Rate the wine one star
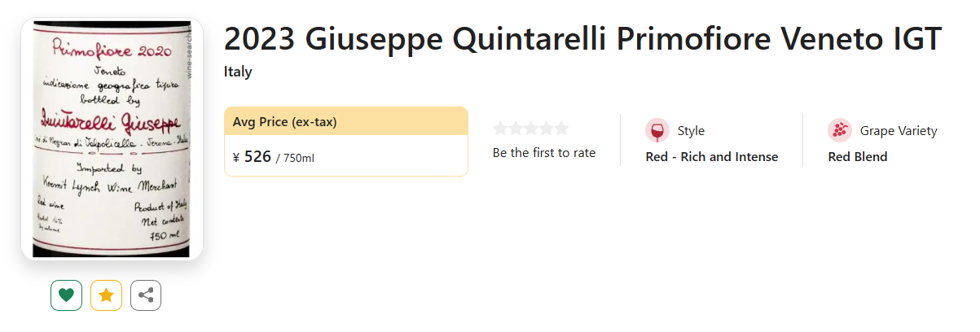This screenshot has width=980, height=332. [500, 129]
